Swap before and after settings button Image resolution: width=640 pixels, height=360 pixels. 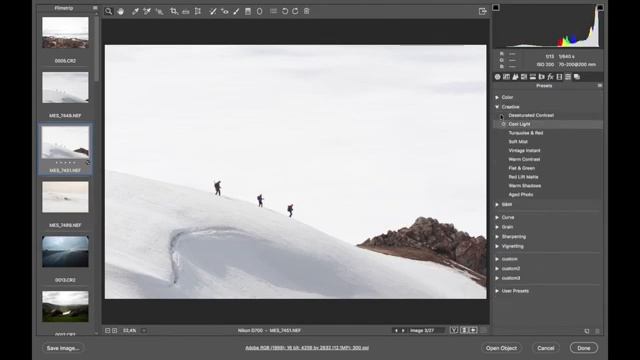pos(464,330)
